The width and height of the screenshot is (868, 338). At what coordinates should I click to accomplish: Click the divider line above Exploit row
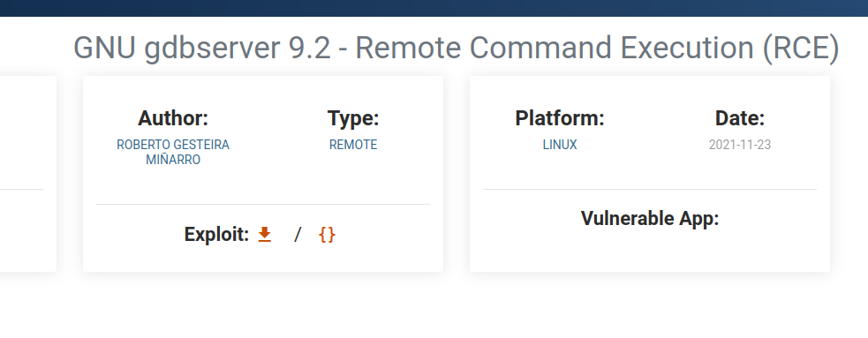[x=263, y=204]
